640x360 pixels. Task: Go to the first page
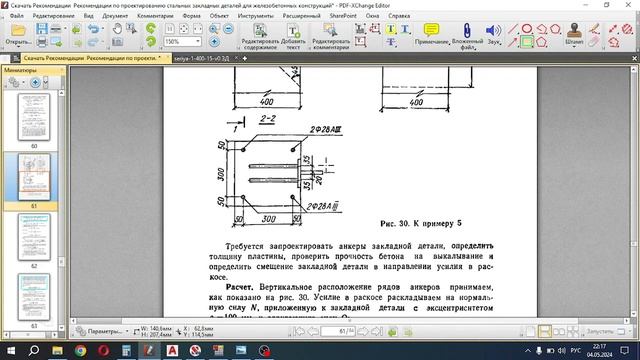(x=299, y=331)
